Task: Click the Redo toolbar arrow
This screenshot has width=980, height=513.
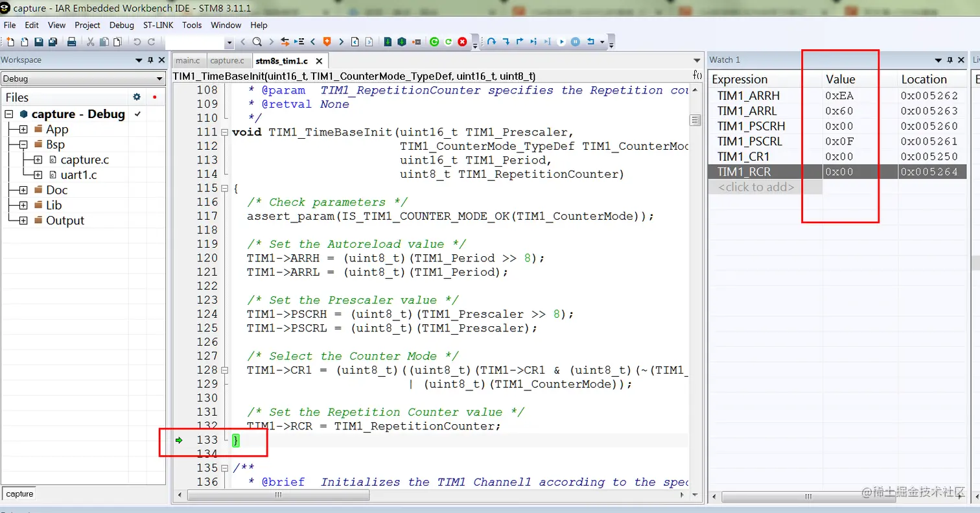Action: (x=151, y=42)
